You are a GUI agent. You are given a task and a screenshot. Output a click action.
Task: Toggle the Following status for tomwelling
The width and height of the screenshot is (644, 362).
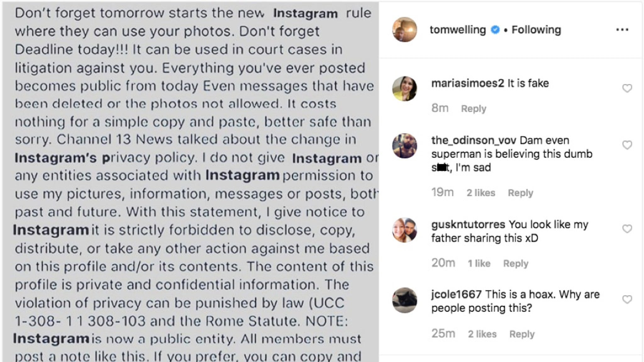pos(536,30)
